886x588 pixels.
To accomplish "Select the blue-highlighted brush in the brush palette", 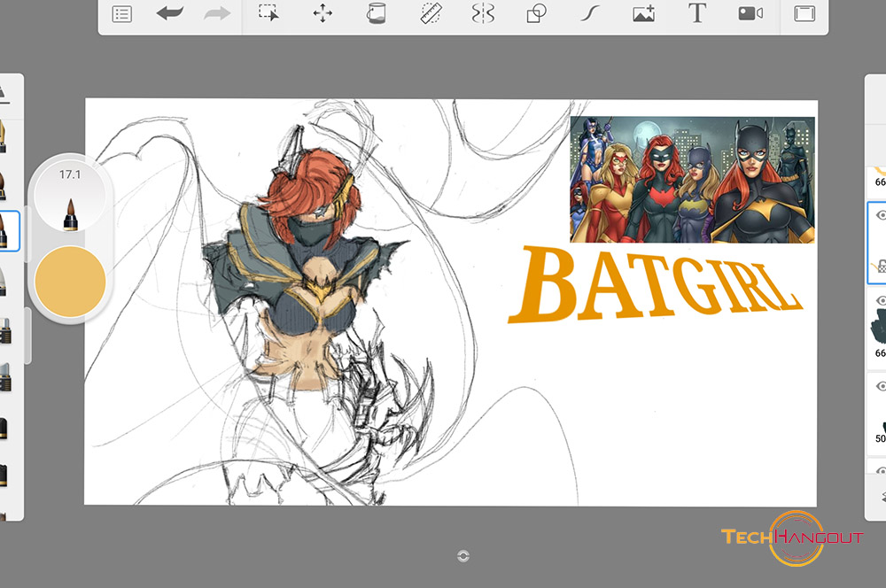I will pos(9,231).
